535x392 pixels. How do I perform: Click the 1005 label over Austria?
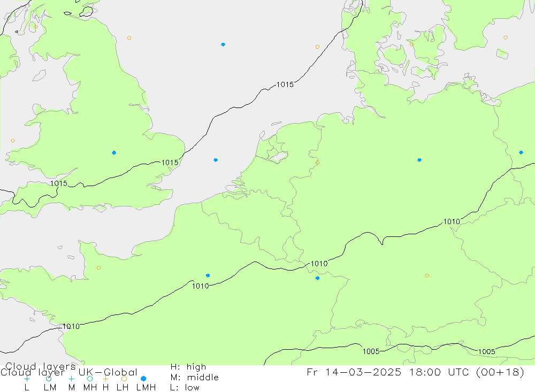click(486, 352)
